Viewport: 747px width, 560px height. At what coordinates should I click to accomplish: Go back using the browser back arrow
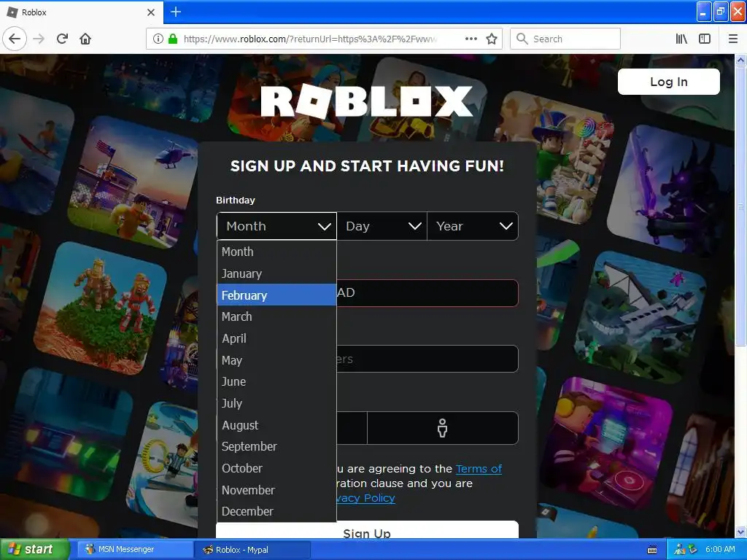(15, 39)
